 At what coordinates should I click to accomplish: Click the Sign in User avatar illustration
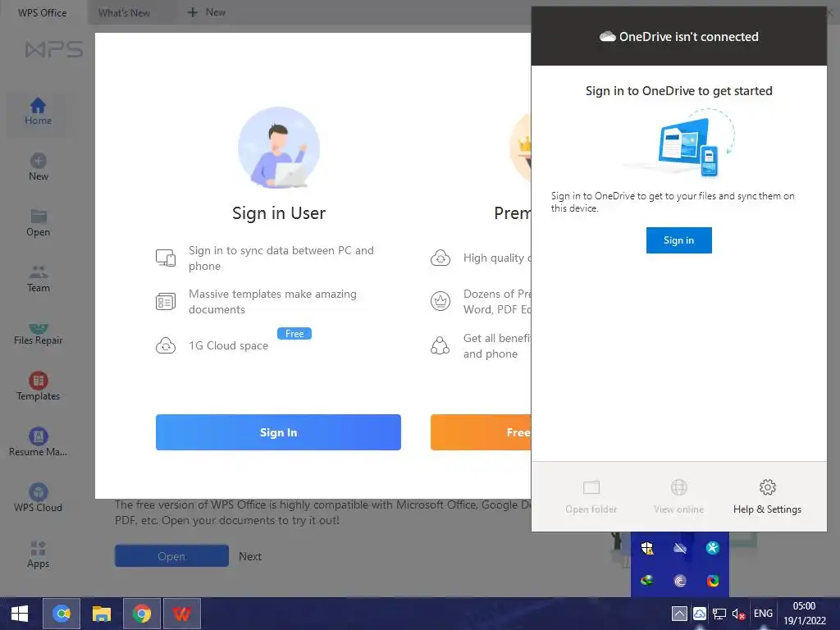[279, 148]
